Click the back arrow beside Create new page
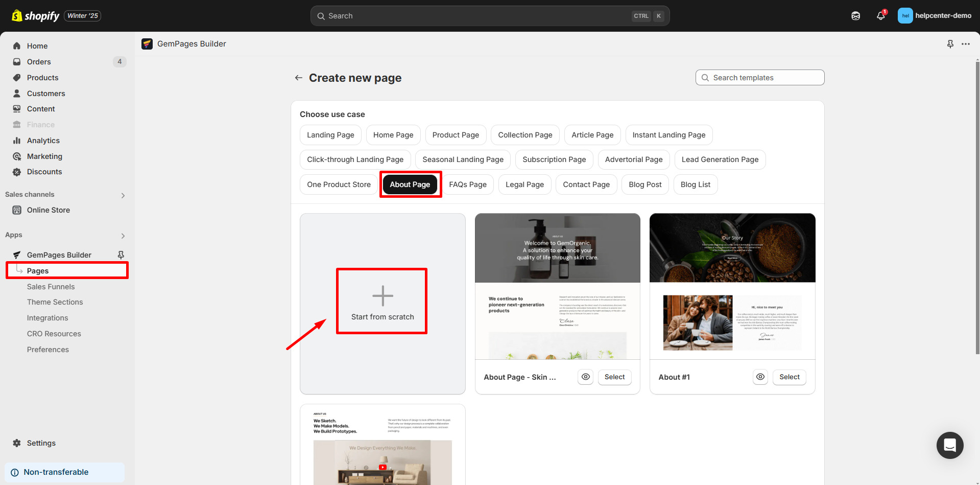Image resolution: width=980 pixels, height=485 pixels. 299,78
